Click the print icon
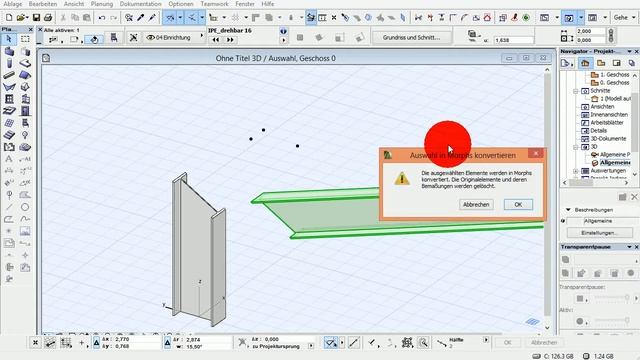Screen dimensions: 640x360 (x=48, y=18)
